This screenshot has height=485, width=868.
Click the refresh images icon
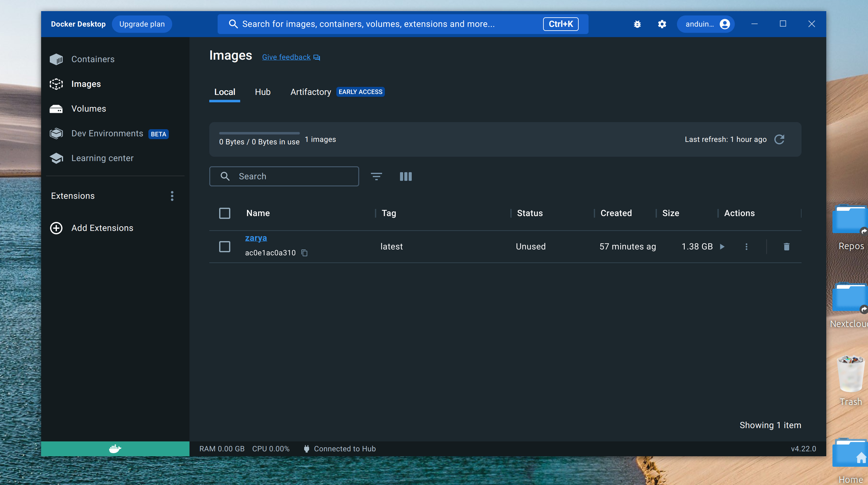click(x=779, y=139)
